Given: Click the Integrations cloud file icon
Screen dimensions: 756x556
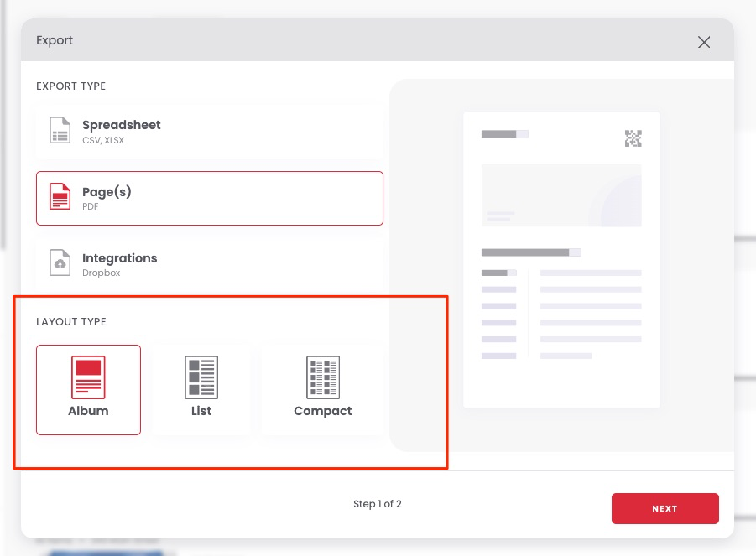Looking at the screenshot, I should point(60,262).
